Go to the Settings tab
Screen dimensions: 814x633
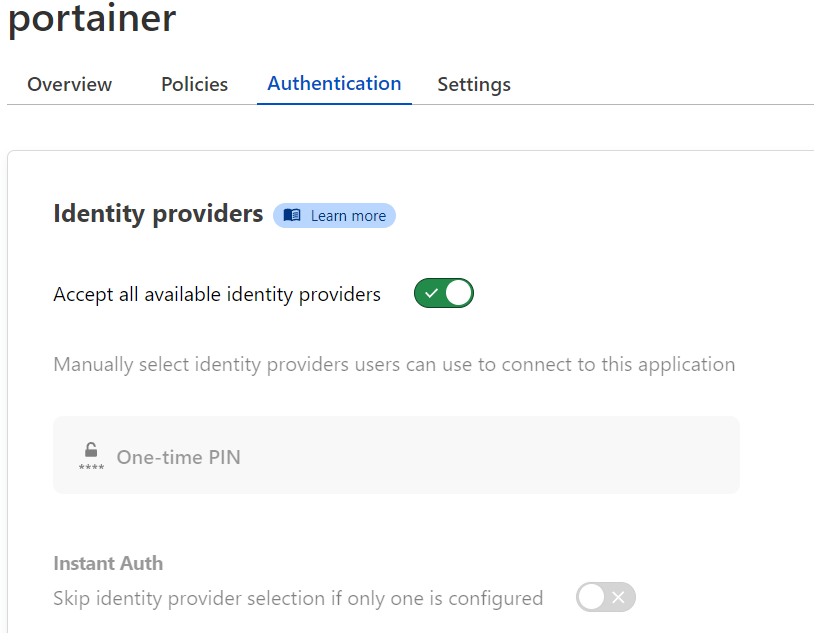pos(474,85)
